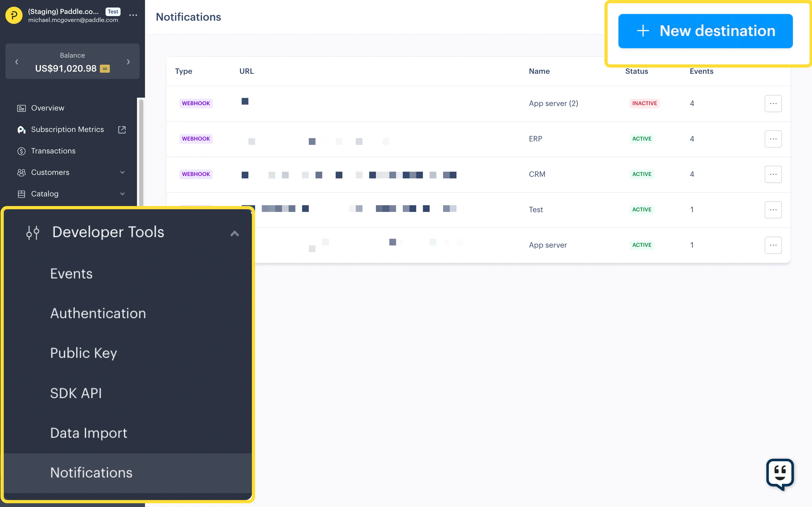
Task: Click the infinity badge next to the balance
Action: [104, 69]
